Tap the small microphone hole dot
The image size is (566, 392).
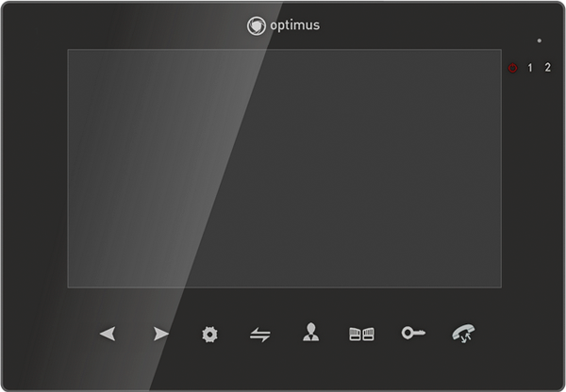pyautogui.click(x=540, y=41)
